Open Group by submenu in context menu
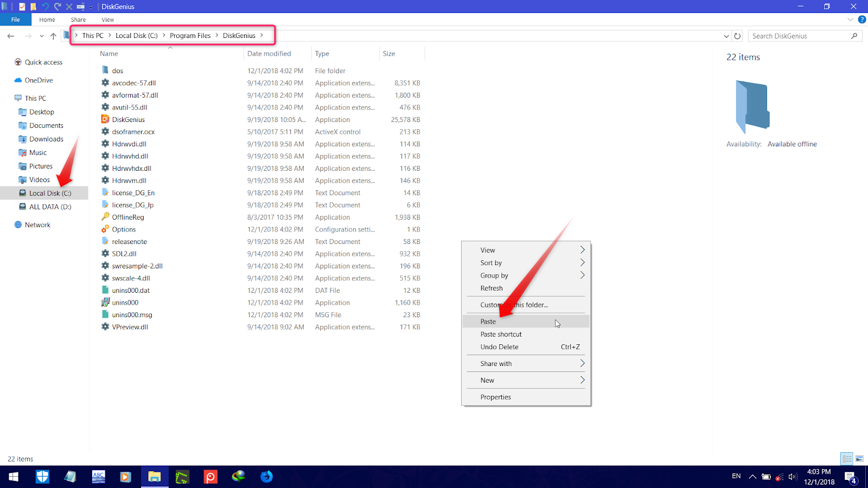 click(526, 275)
